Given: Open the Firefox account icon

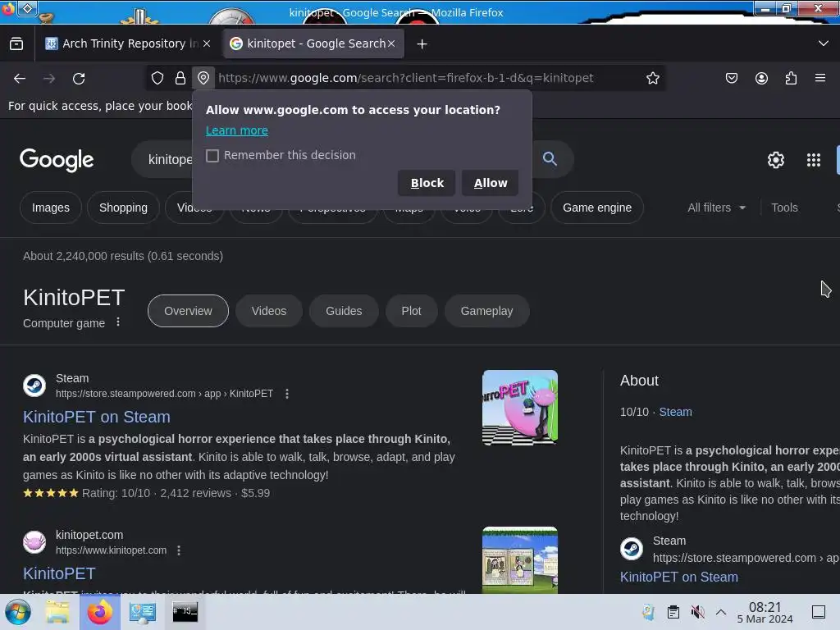Looking at the screenshot, I should click(x=761, y=78).
